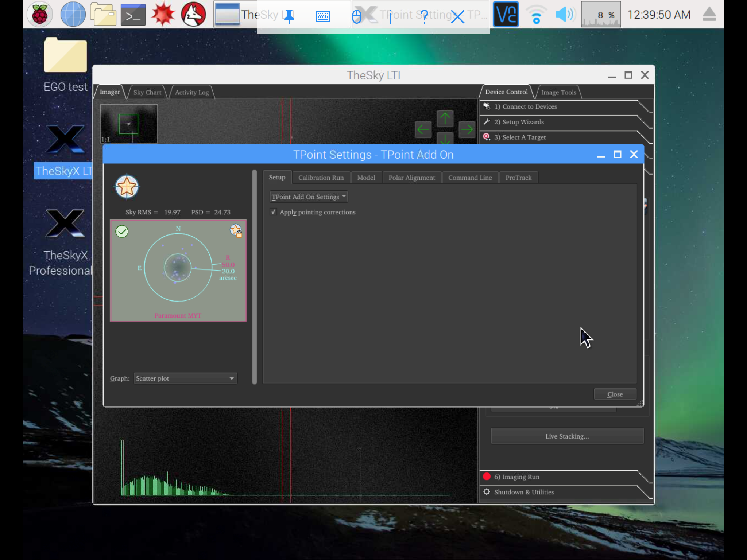The image size is (747, 560).
Task: Switch to the Setup tab
Action: click(277, 177)
